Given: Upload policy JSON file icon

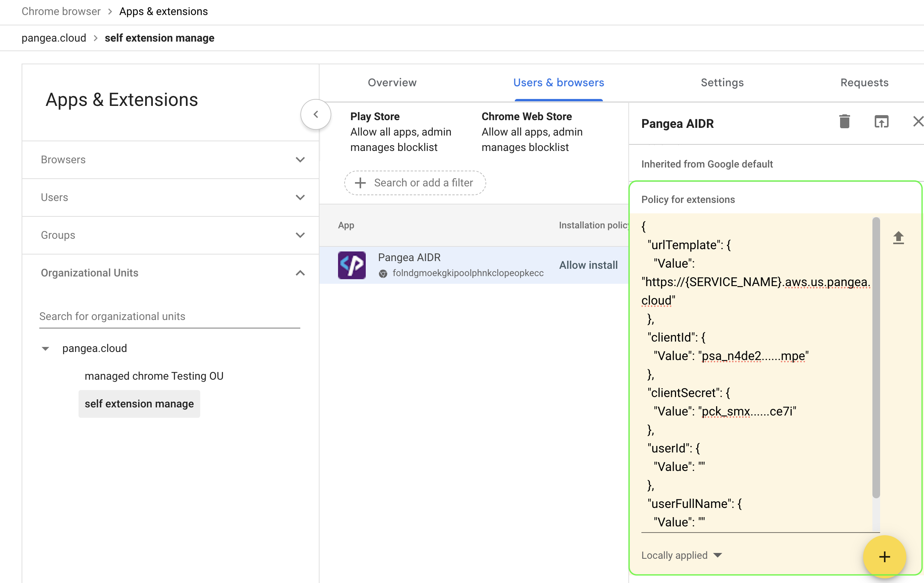Looking at the screenshot, I should click(898, 238).
